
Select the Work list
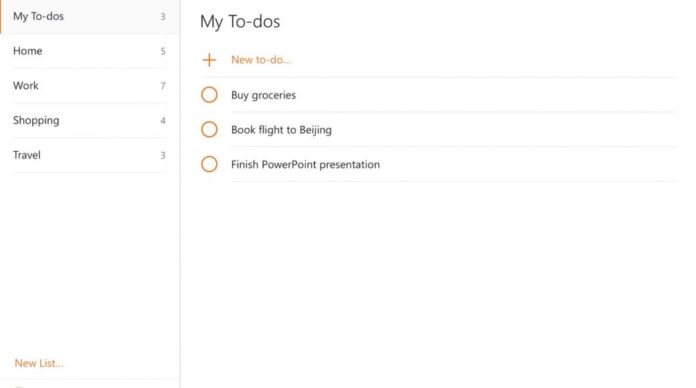(x=90, y=86)
